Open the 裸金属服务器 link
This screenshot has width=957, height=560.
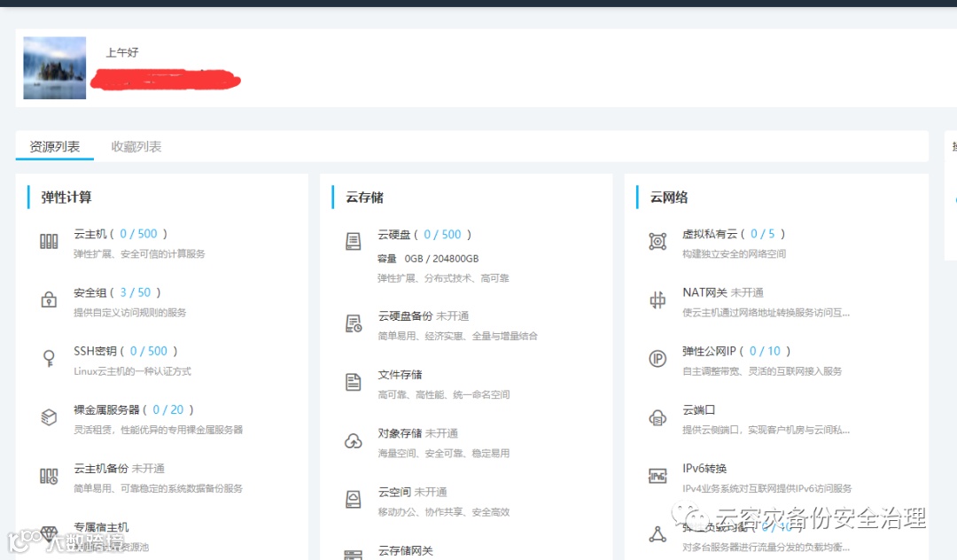click(x=107, y=409)
